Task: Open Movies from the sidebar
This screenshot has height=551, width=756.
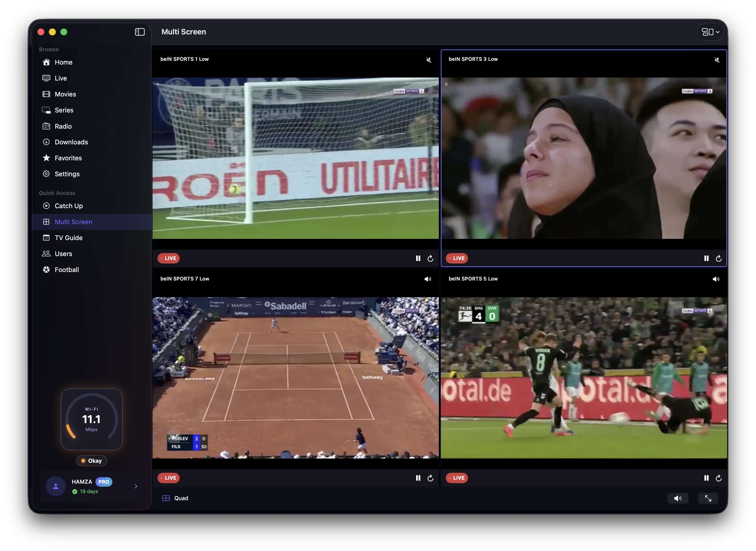Action: click(x=92, y=94)
